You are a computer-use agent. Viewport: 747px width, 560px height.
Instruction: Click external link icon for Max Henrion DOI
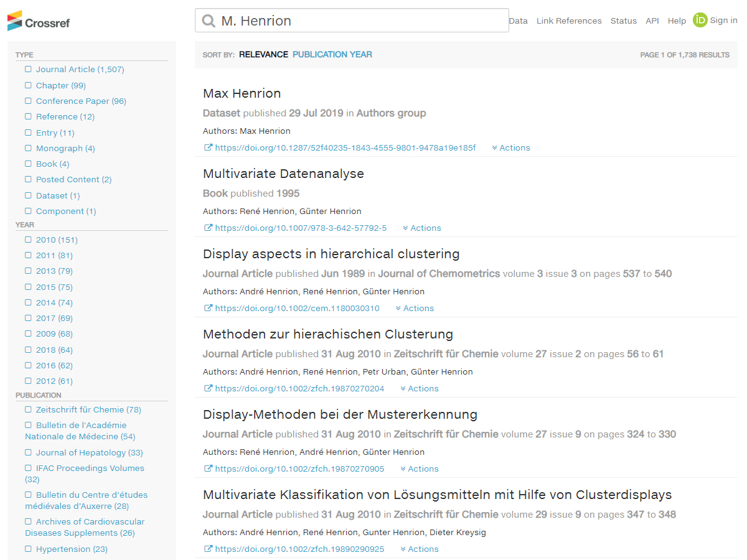[208, 148]
